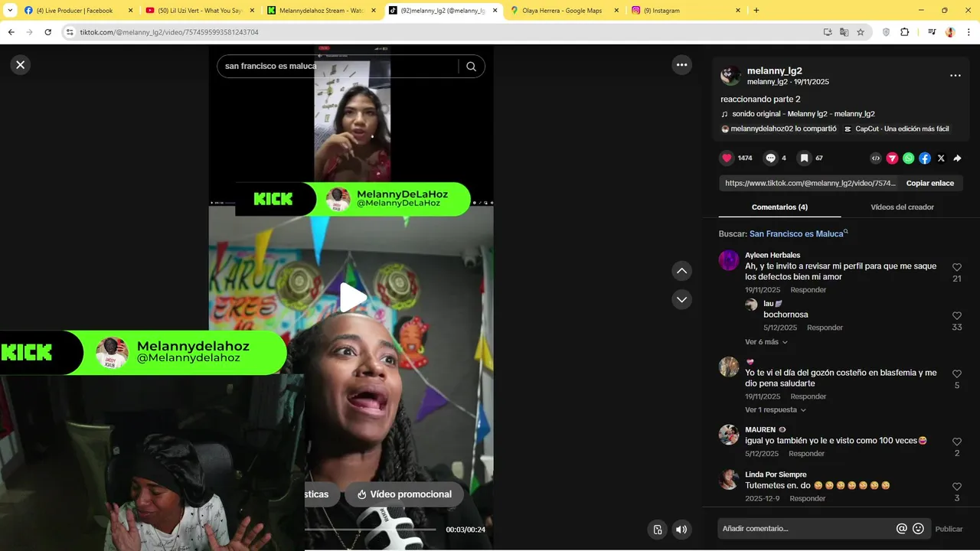Click the site info icon left of the URL
This screenshot has width=980, height=551.
(70, 32)
